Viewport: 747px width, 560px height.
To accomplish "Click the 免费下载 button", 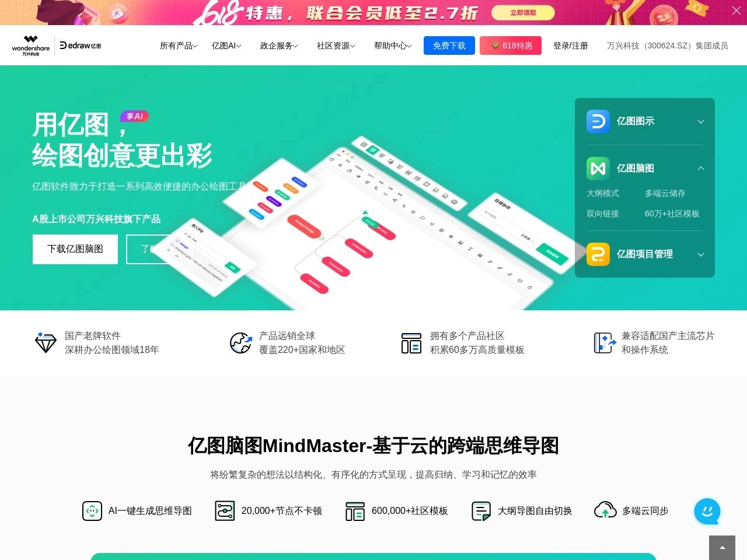I will (449, 45).
